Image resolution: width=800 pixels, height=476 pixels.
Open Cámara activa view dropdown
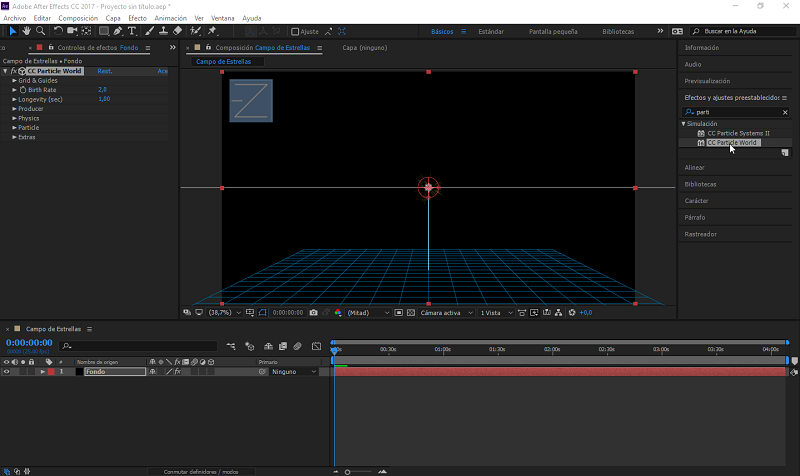(x=446, y=313)
